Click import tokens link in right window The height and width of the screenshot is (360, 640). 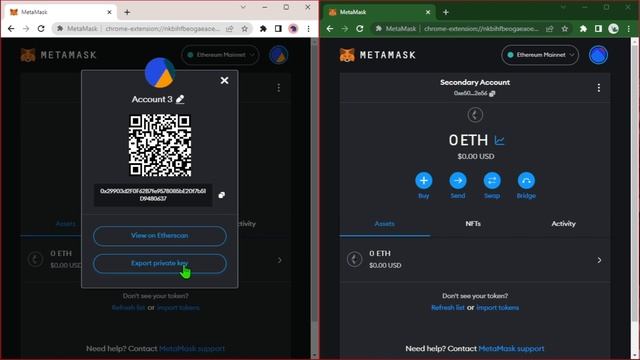click(498, 307)
